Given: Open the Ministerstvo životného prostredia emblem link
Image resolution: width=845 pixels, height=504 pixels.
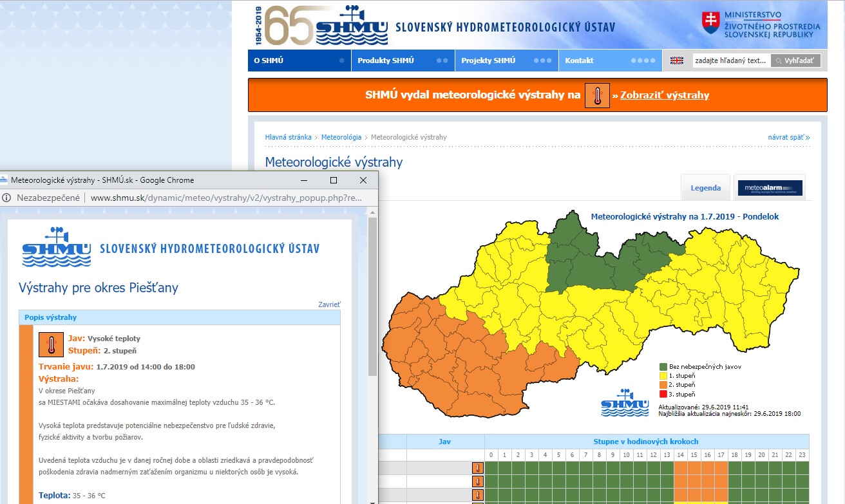Looking at the screenshot, I should tap(761, 24).
